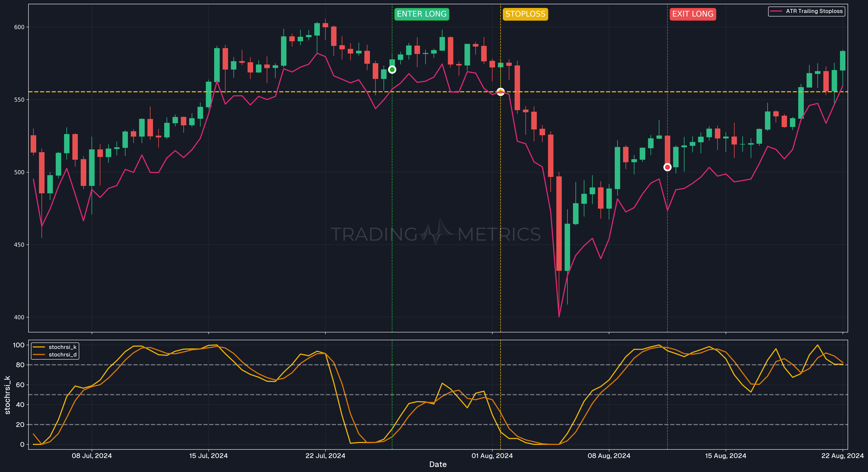This screenshot has height=472, width=868.
Task: Click the green enter long marker dot
Action: (x=392, y=70)
